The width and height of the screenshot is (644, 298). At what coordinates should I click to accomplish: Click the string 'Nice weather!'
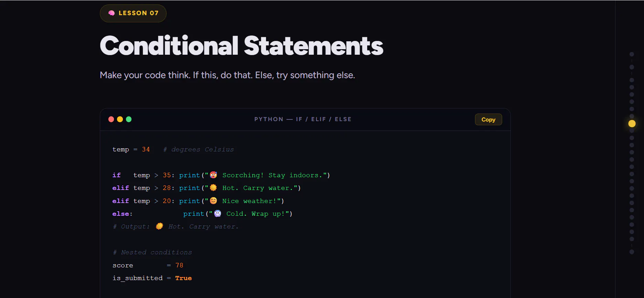click(249, 201)
